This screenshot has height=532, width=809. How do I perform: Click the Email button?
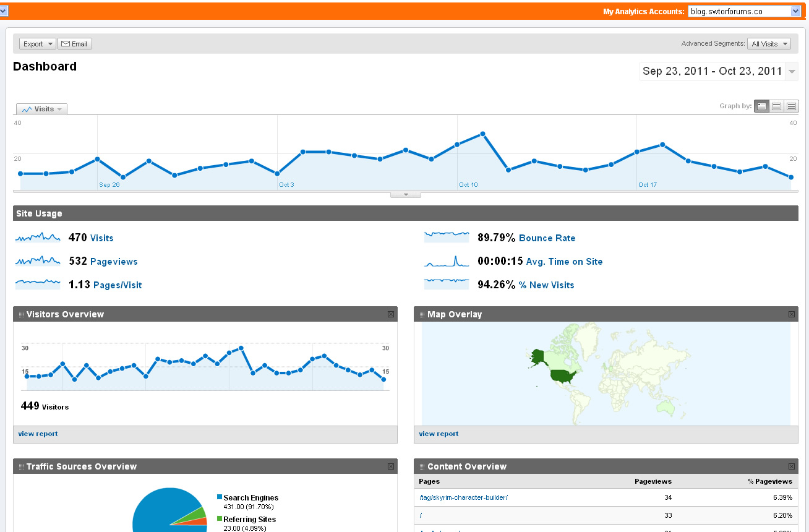75,44
